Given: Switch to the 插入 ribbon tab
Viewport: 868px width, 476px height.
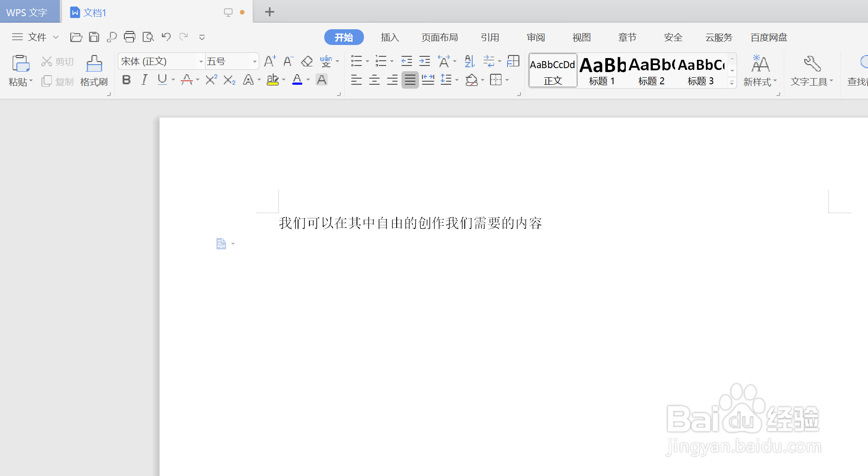Looking at the screenshot, I should [390, 37].
